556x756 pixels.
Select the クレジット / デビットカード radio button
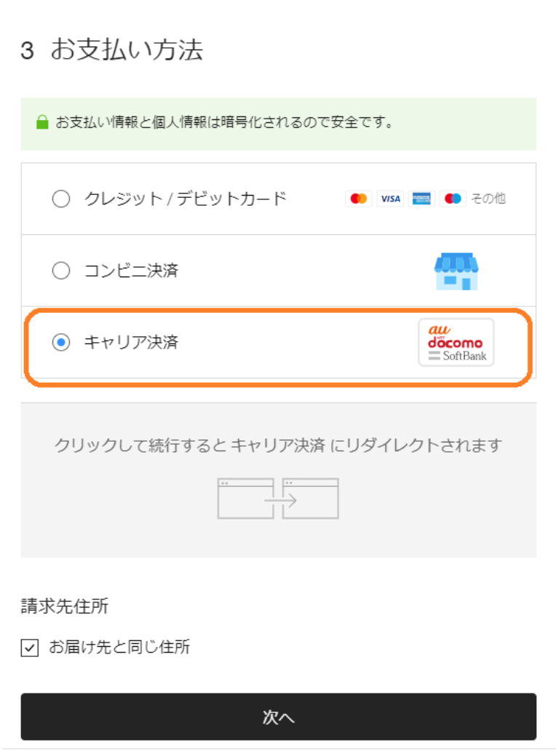click(61, 199)
